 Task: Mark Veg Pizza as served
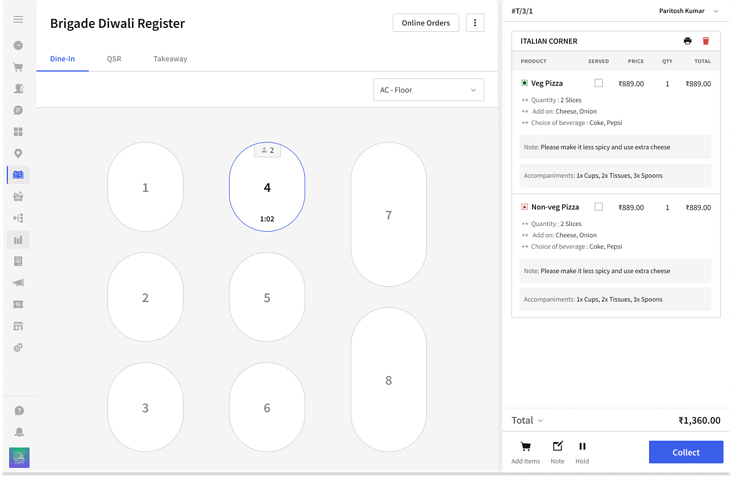598,83
